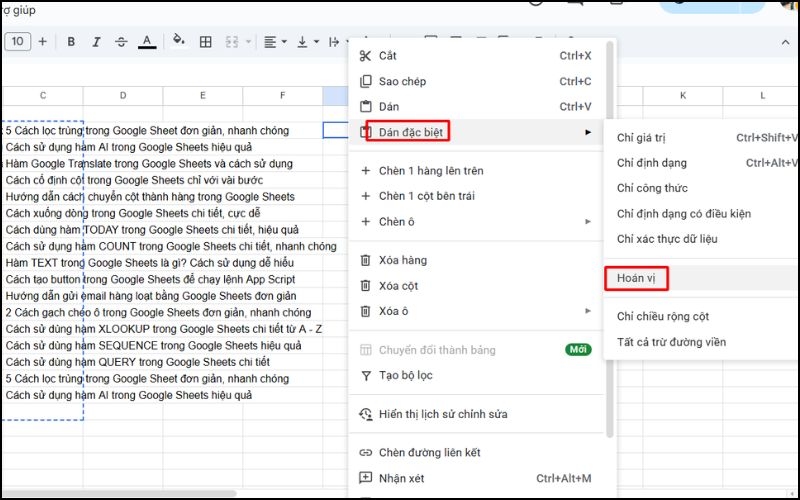Select column D header
800x500 pixels.
tap(123, 96)
